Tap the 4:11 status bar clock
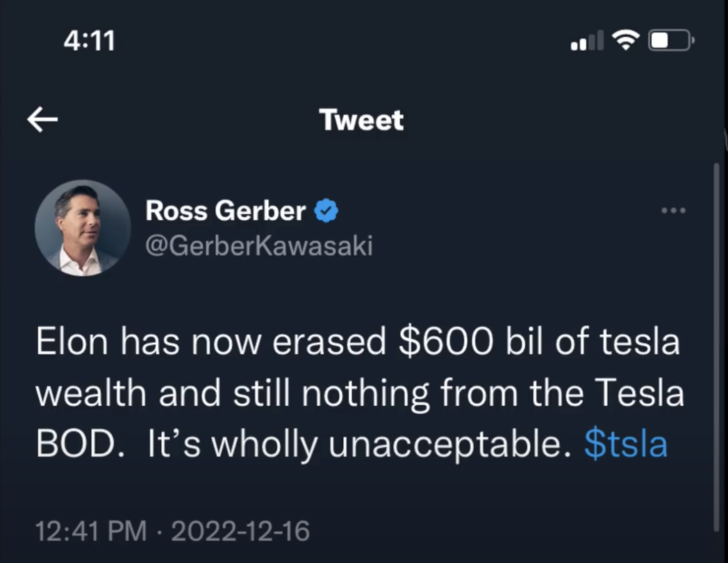728x563 pixels. [89, 42]
